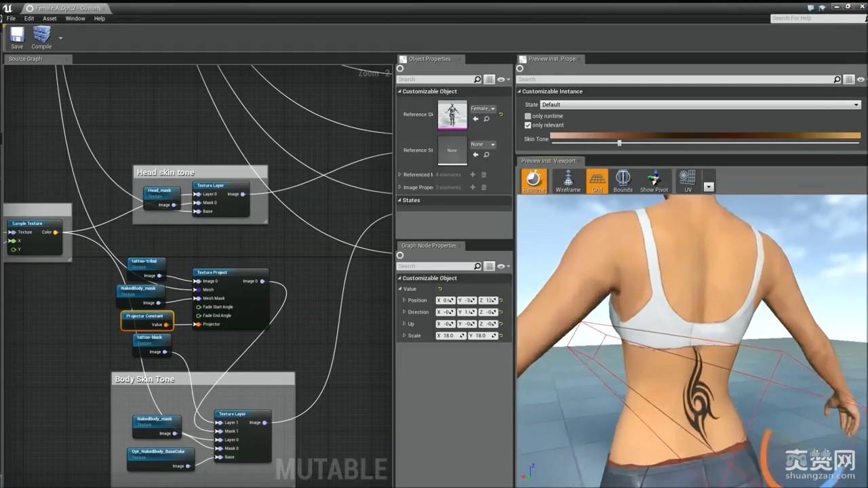Viewport: 868px width, 488px height.
Task: Show Bounds in the preview viewport
Action: [623, 180]
